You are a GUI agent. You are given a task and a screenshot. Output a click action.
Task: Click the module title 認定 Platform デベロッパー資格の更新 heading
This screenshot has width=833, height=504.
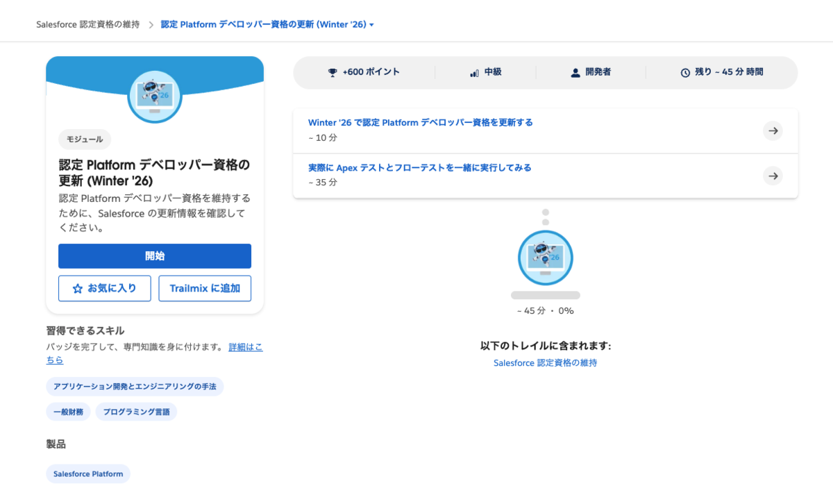tap(154, 173)
